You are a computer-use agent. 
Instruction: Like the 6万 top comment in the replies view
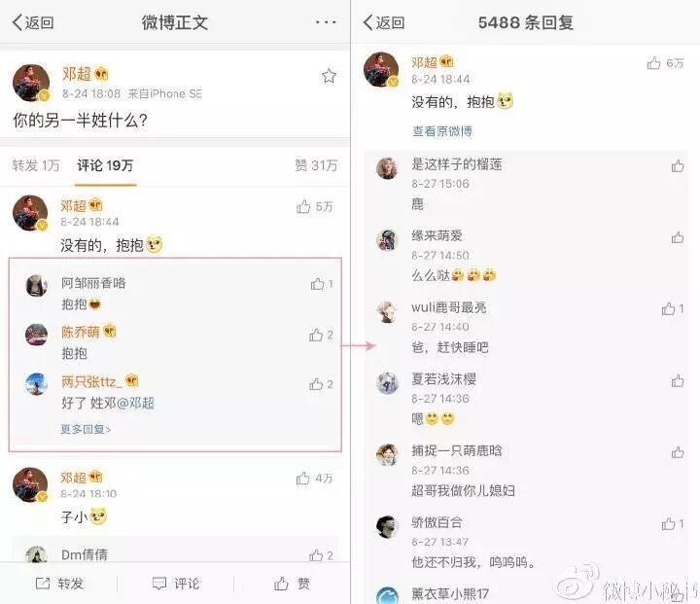pyautogui.click(x=654, y=63)
